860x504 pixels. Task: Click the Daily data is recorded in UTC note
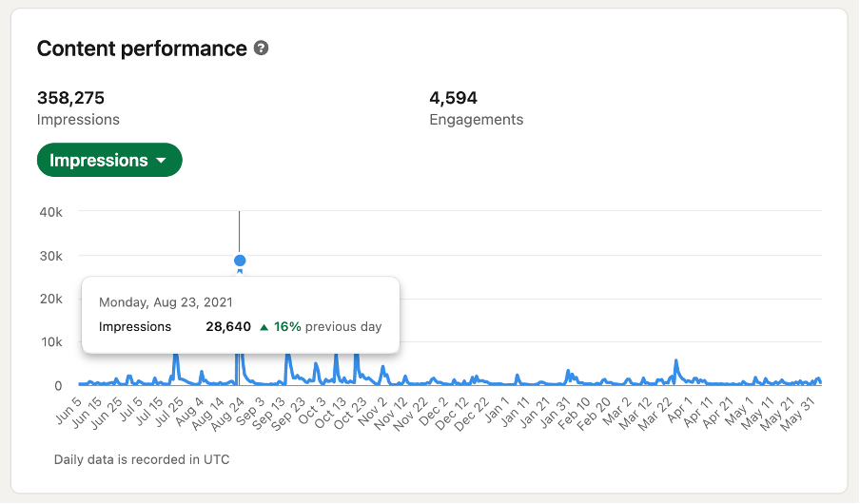tap(142, 459)
